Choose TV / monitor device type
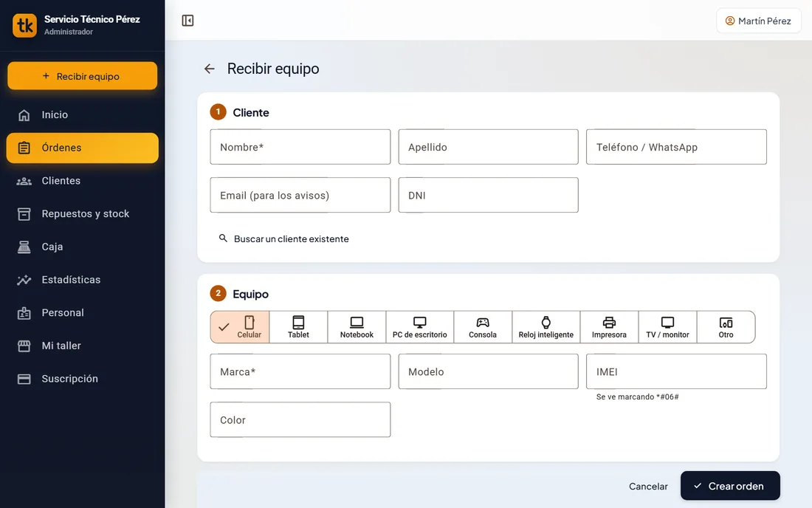The height and width of the screenshot is (508, 812). [667, 327]
